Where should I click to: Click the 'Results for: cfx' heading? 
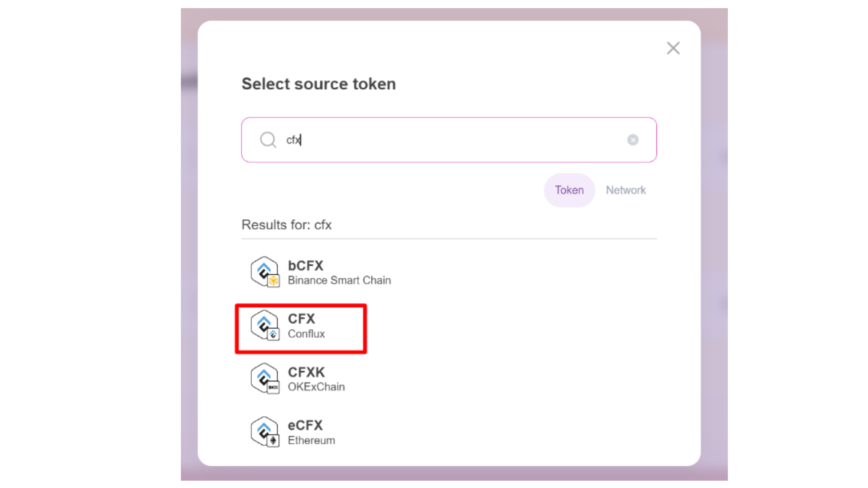[x=286, y=225]
